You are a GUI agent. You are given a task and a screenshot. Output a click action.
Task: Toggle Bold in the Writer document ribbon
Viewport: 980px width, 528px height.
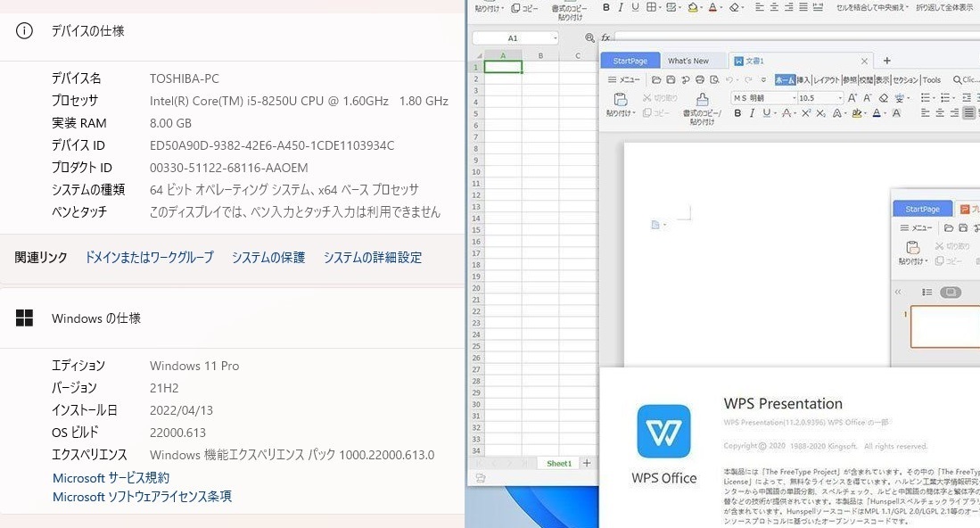point(737,113)
